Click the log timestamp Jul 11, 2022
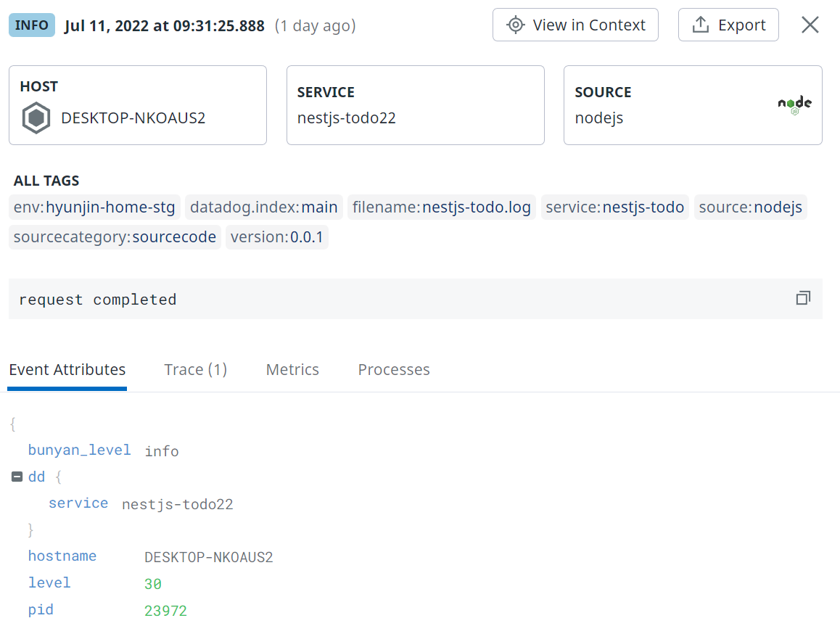 [x=164, y=25]
